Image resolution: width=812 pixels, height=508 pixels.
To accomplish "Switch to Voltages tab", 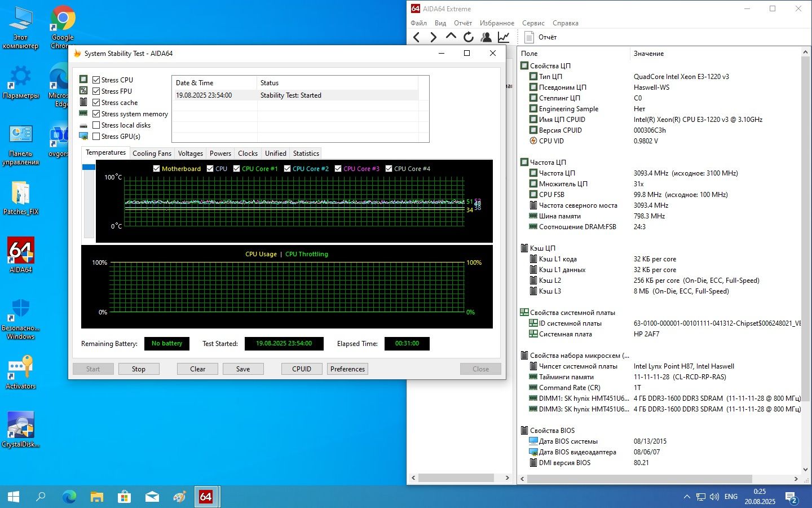I will pos(191,154).
